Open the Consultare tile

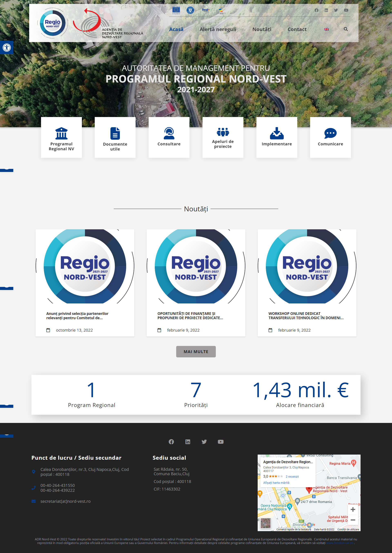pos(169,138)
